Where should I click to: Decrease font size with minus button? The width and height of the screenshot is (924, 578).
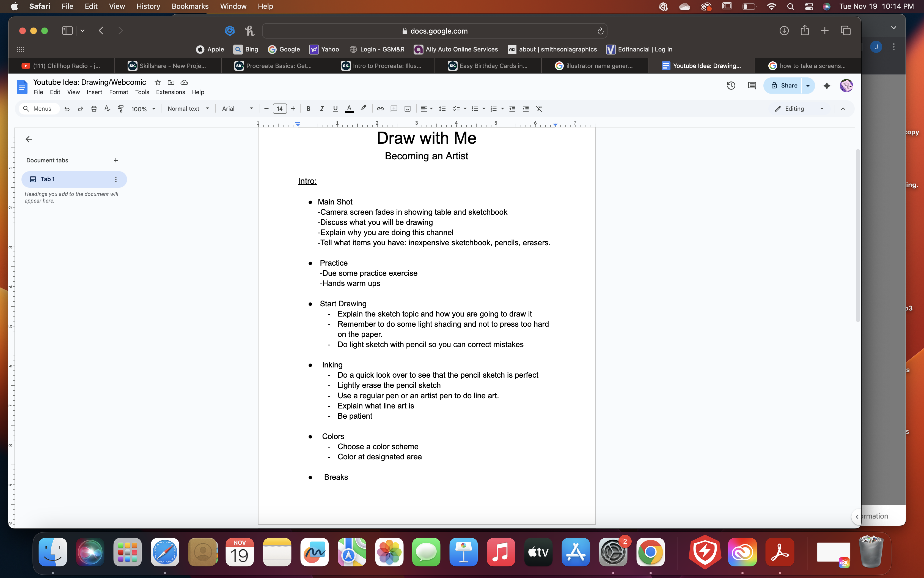tap(266, 109)
